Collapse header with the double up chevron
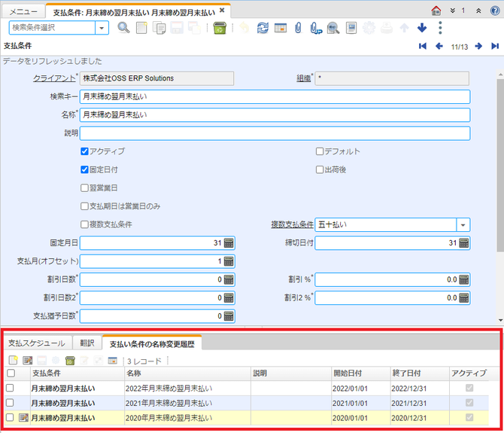504x433 pixels. coord(478,11)
